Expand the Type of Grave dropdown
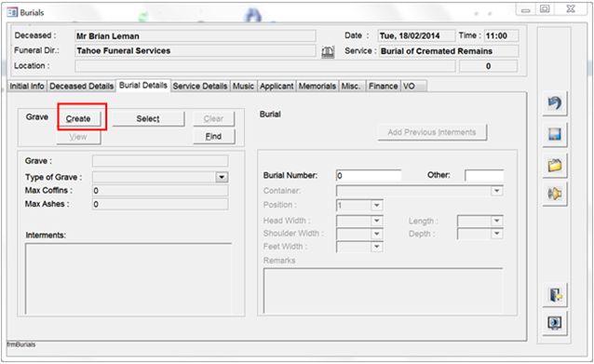 pos(222,177)
